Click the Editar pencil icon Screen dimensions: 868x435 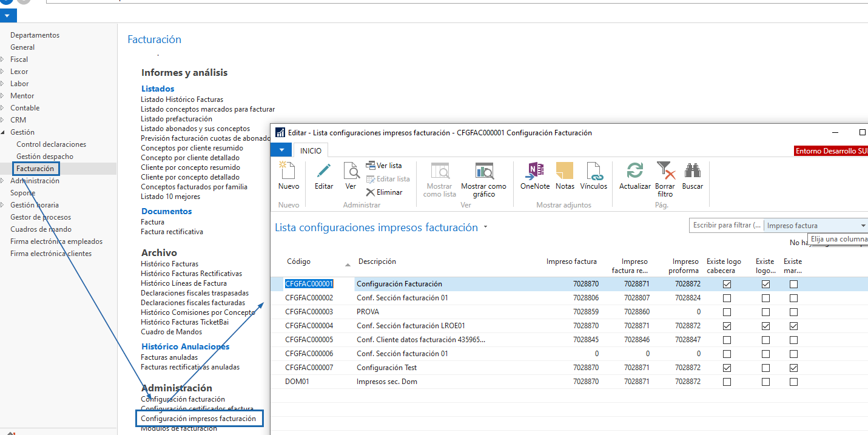coord(324,171)
